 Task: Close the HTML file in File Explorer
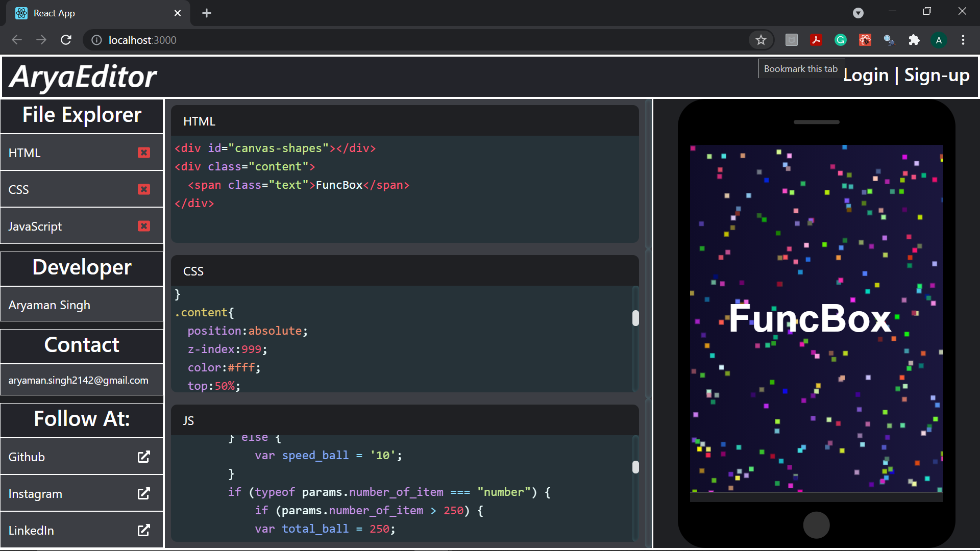(x=144, y=153)
